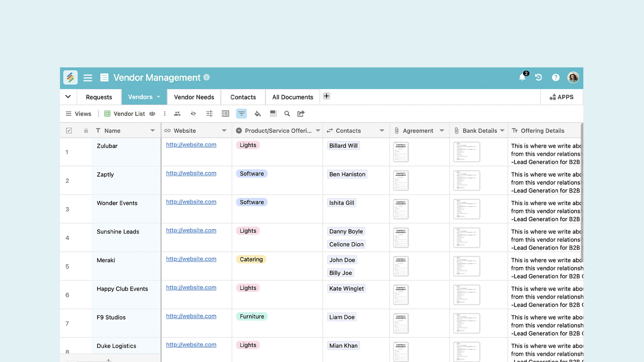Click the APPS button
This screenshot has width=644, height=362.
click(561, 97)
